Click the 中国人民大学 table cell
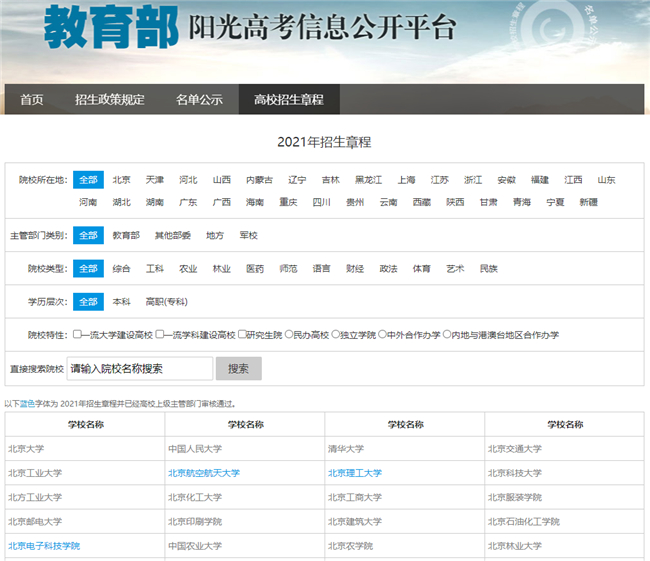This screenshot has height=561, width=650. click(x=245, y=449)
